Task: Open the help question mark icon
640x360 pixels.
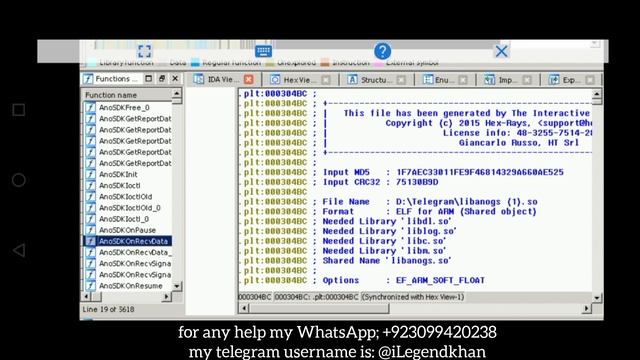Action: tap(382, 51)
